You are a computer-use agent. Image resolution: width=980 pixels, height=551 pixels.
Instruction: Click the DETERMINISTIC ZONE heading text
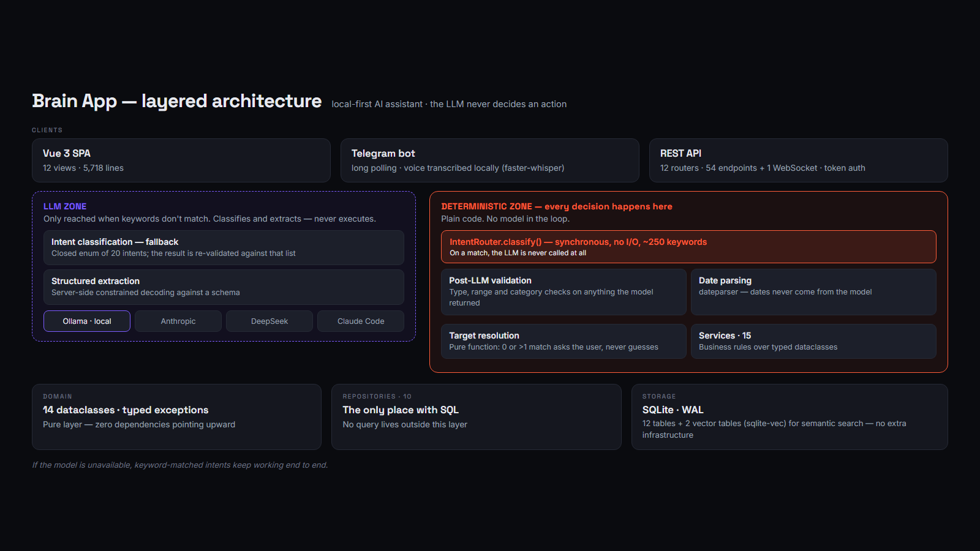tap(557, 206)
